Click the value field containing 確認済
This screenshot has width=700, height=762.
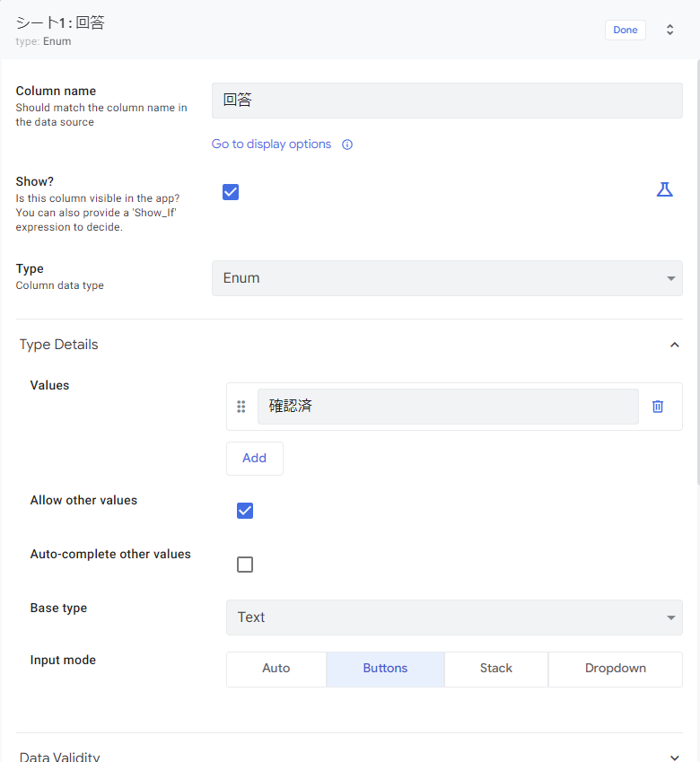[447, 407]
